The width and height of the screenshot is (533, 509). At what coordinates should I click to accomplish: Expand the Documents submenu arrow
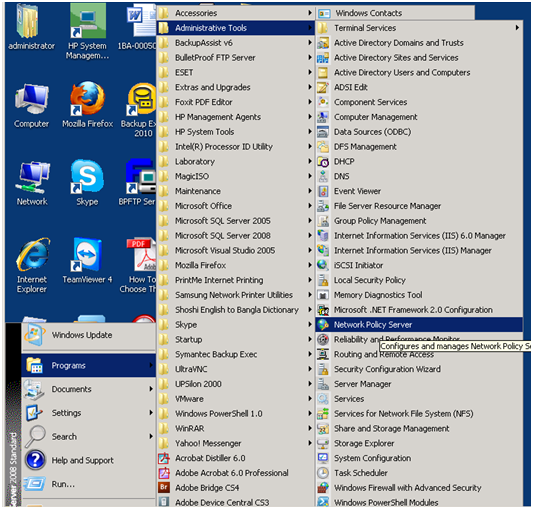[x=151, y=389]
